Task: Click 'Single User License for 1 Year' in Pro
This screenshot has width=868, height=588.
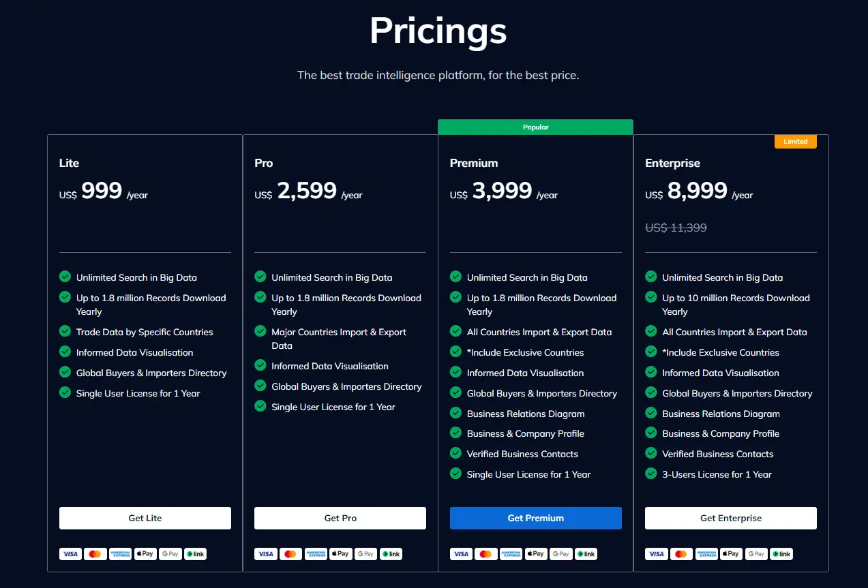Action: (x=333, y=407)
